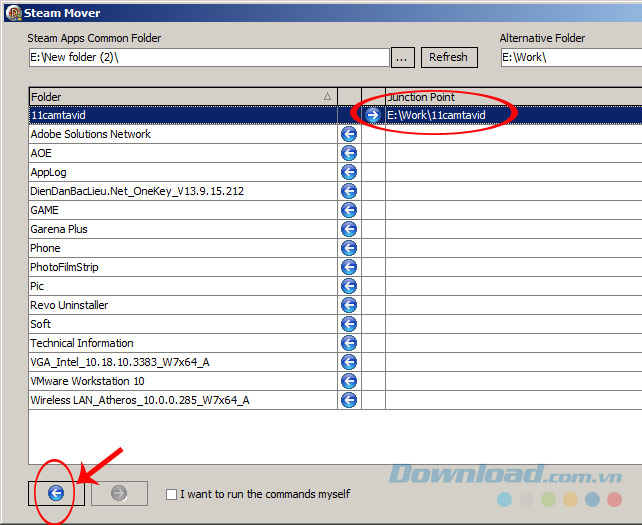Sort list by the Folder column header
Screen dimensions: 642x525
pyautogui.click(x=180, y=96)
